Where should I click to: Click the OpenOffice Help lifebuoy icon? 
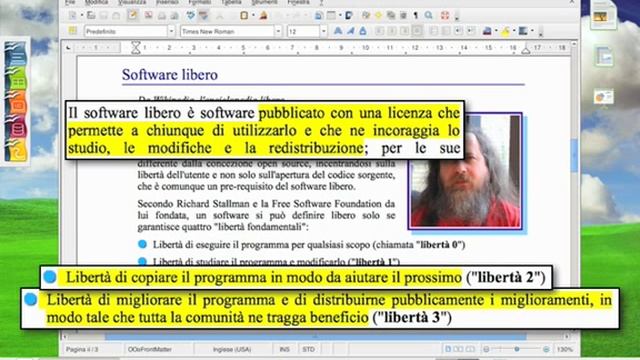tap(445, 16)
